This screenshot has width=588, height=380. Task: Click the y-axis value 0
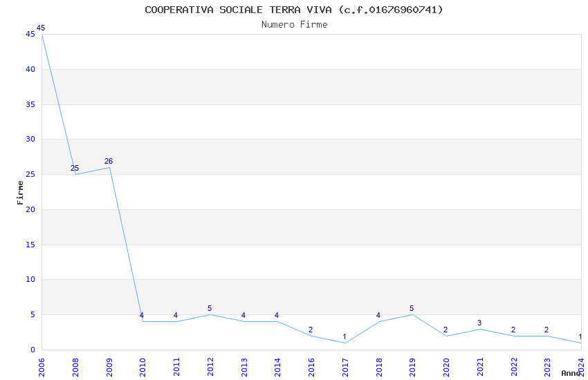[x=33, y=350]
